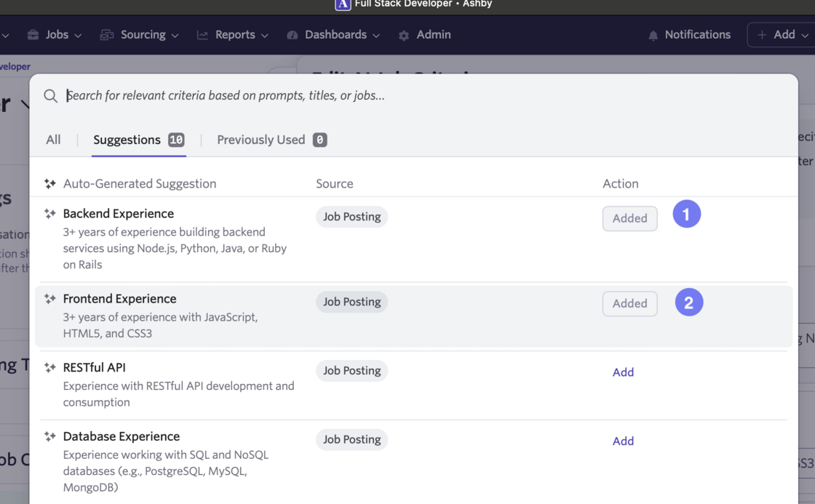Click Added button for Frontend Experience
This screenshot has height=504, width=815.
coord(629,303)
